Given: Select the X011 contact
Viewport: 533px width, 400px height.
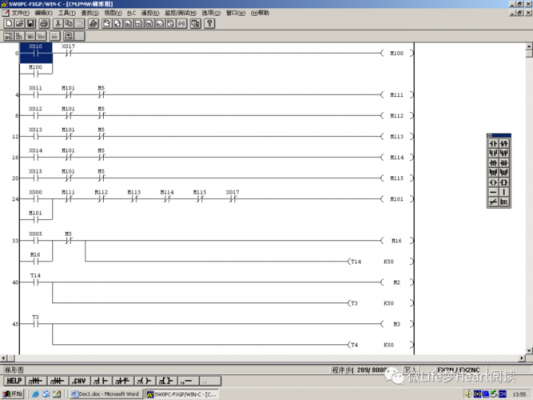Looking at the screenshot, I should (36, 92).
